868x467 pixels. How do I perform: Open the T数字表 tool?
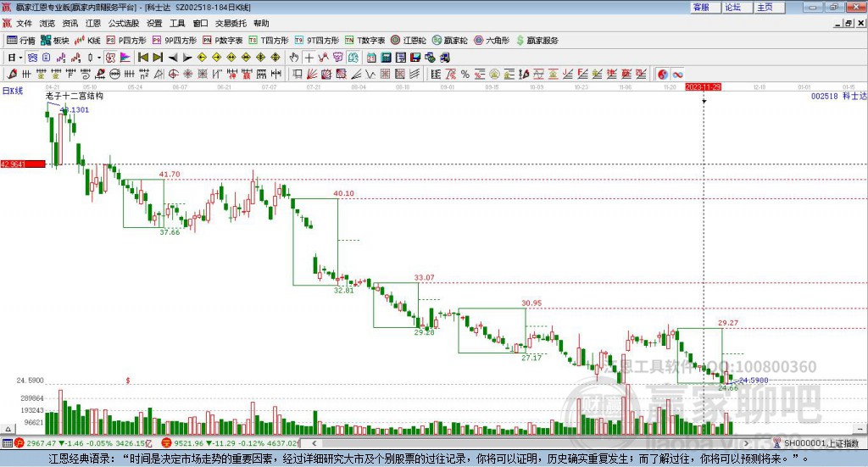(364, 41)
